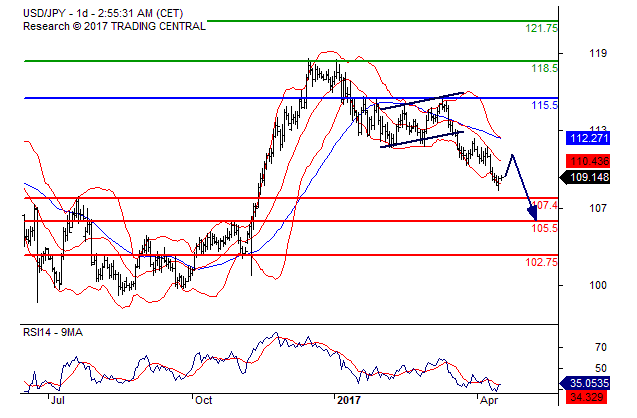
Task: Select the 105.5 red support label
Action: click(x=544, y=228)
